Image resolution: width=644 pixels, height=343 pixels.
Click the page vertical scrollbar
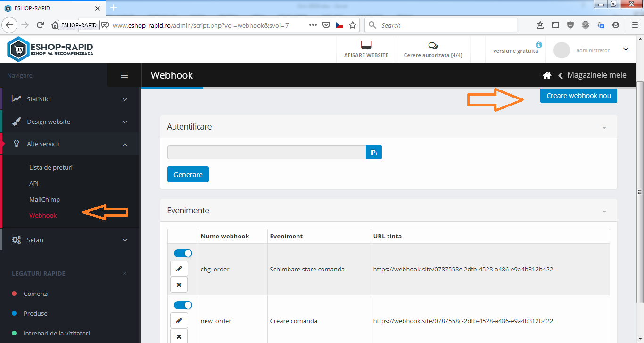(640, 192)
